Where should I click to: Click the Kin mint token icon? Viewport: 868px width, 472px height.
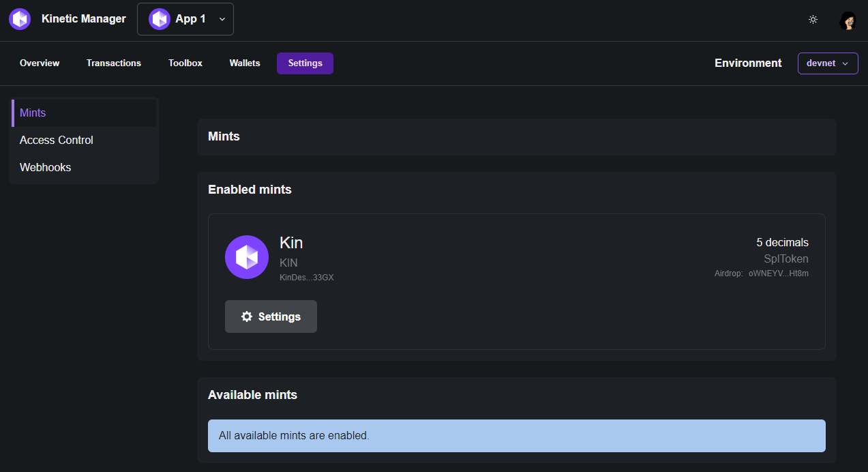coord(246,257)
